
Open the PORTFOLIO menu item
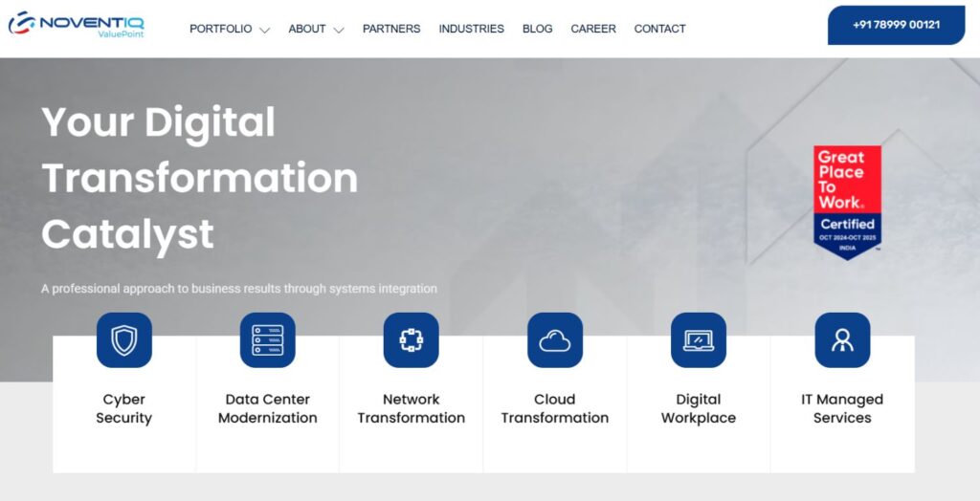point(221,29)
